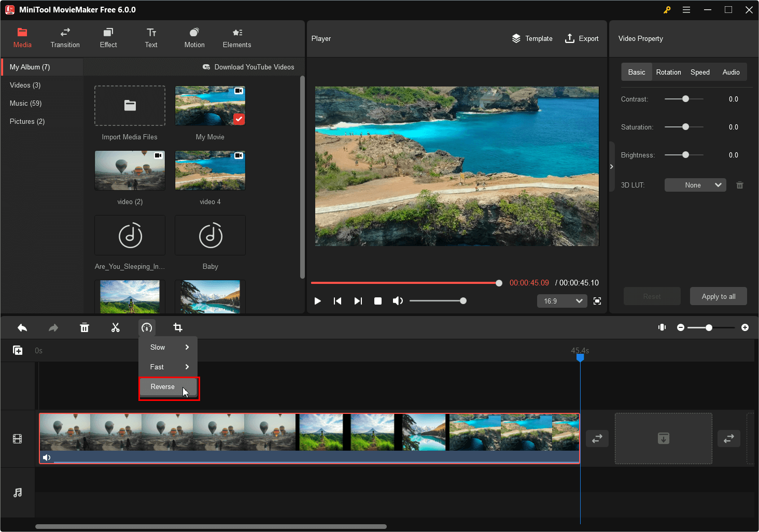Open the Effect tab

pyautogui.click(x=108, y=38)
